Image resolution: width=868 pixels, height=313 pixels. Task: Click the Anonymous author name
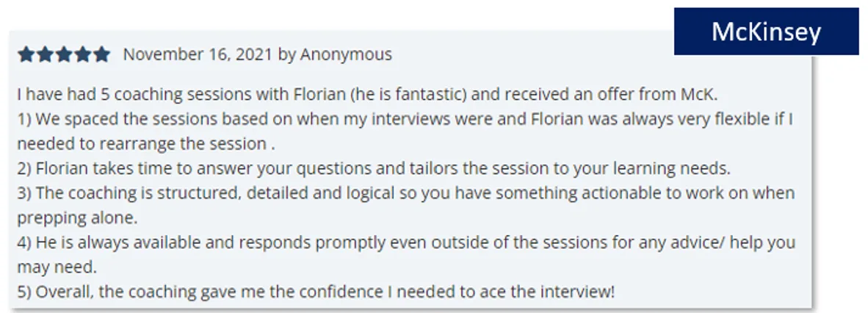point(346,54)
